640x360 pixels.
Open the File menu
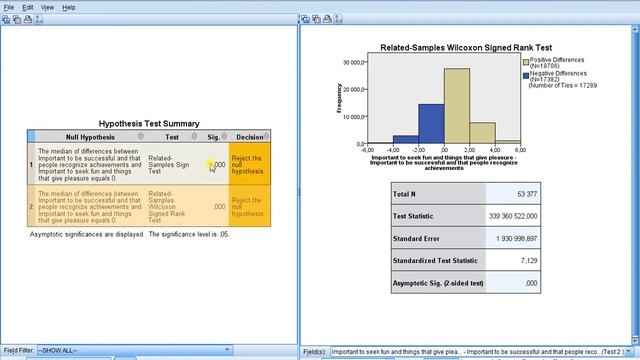[x=9, y=7]
